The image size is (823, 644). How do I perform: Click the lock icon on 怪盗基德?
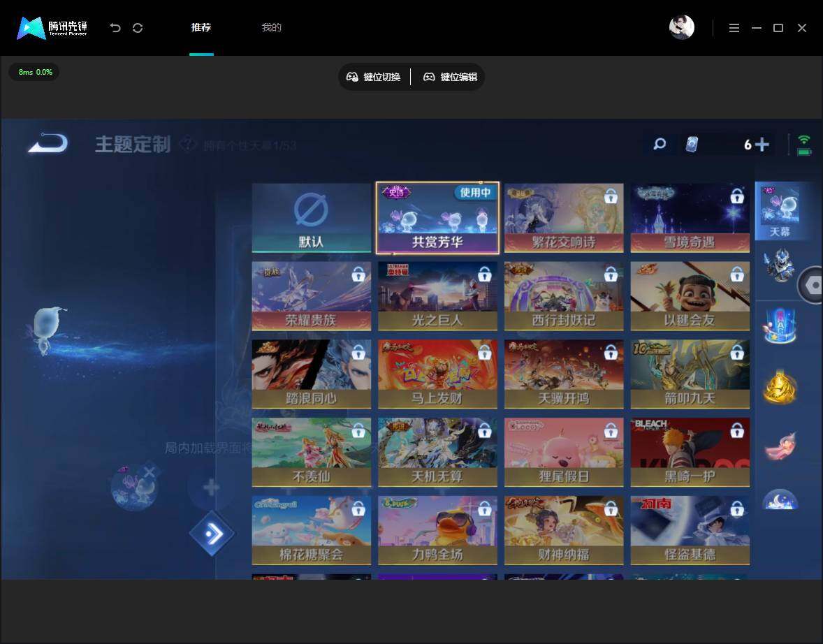pos(737,508)
